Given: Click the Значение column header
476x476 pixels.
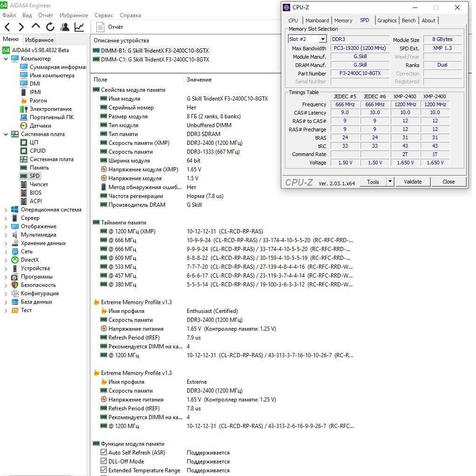Looking at the screenshot, I should tap(199, 80).
